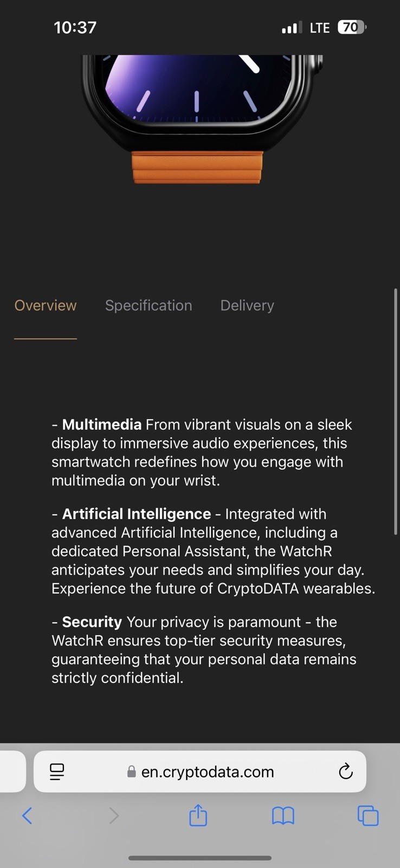The width and height of the screenshot is (400, 868).
Task: Tap the Multimedia bold heading
Action: 102,424
